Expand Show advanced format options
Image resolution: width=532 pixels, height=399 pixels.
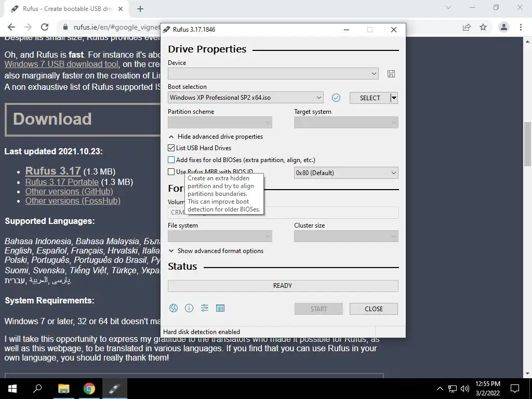click(x=216, y=251)
